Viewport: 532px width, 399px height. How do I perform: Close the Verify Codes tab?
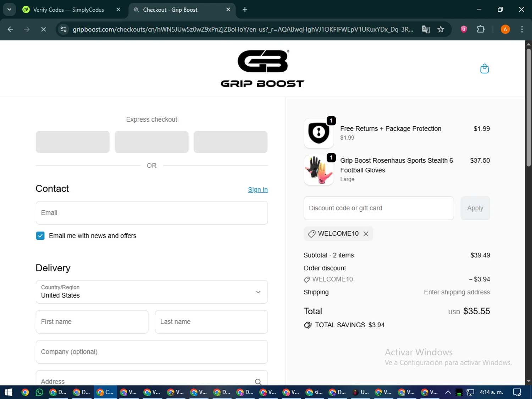pyautogui.click(x=118, y=10)
